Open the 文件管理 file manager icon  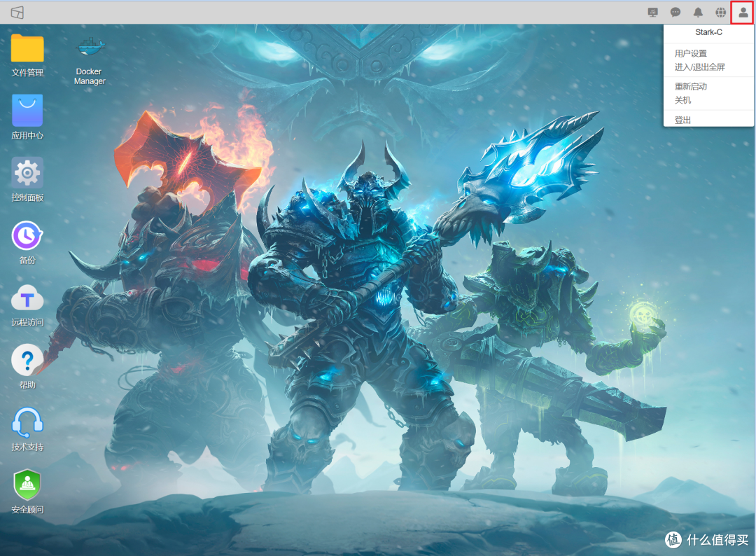pos(27,49)
